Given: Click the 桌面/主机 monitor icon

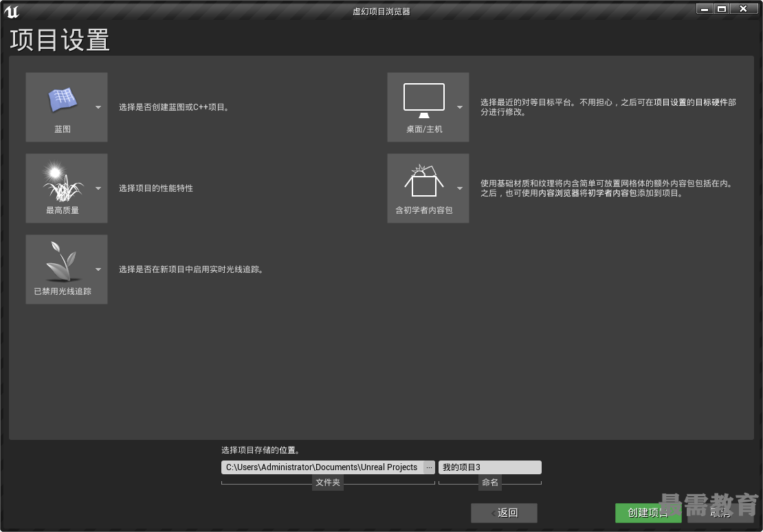Looking at the screenshot, I should pyautogui.click(x=424, y=101).
